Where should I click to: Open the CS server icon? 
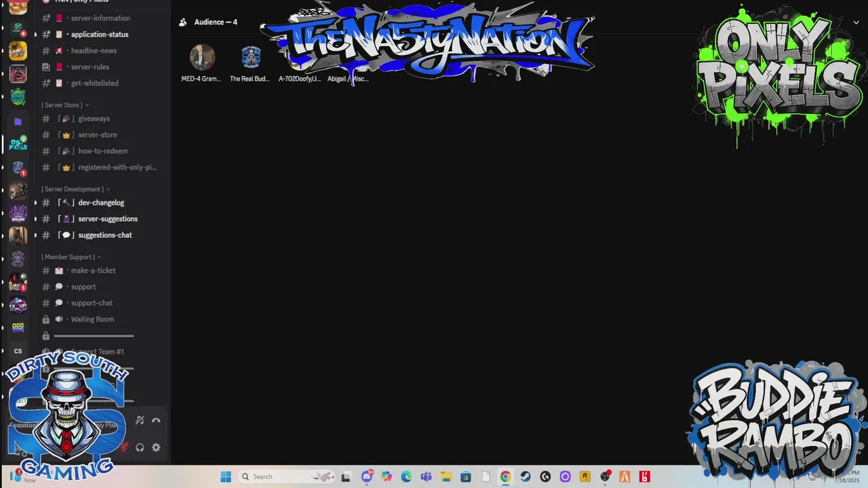[x=18, y=351]
